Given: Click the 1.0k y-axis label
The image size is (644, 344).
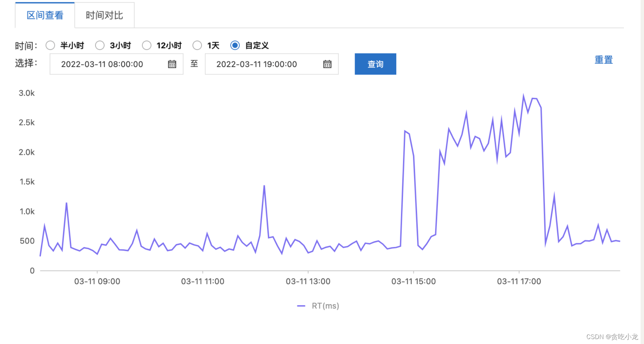Looking at the screenshot, I should (27, 211).
